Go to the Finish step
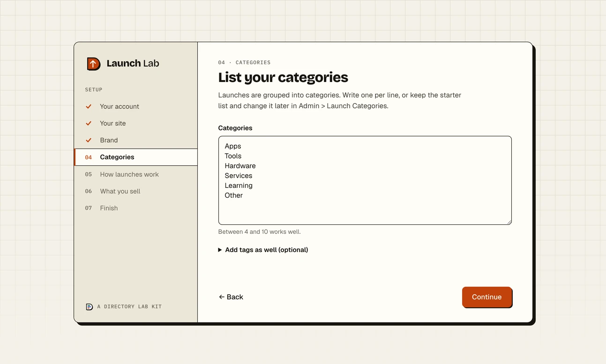 tap(136, 208)
